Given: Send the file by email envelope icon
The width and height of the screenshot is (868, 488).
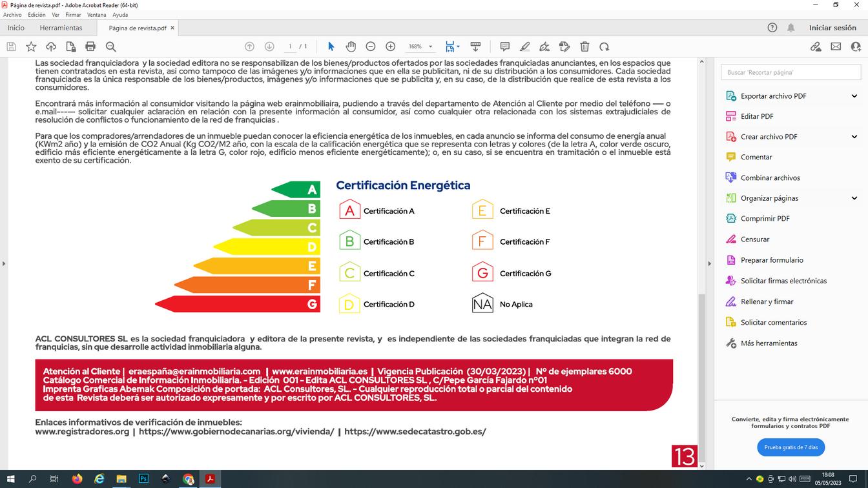Looking at the screenshot, I should (836, 46).
